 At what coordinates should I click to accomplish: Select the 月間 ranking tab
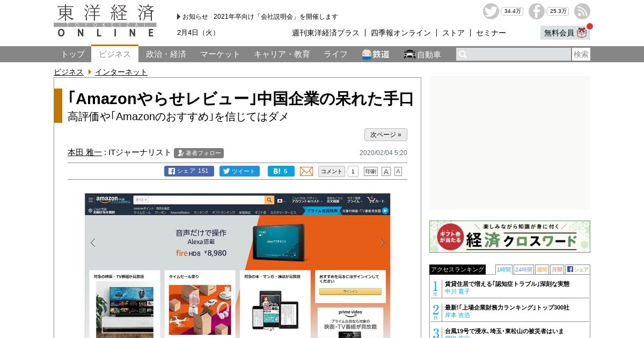[557, 269]
